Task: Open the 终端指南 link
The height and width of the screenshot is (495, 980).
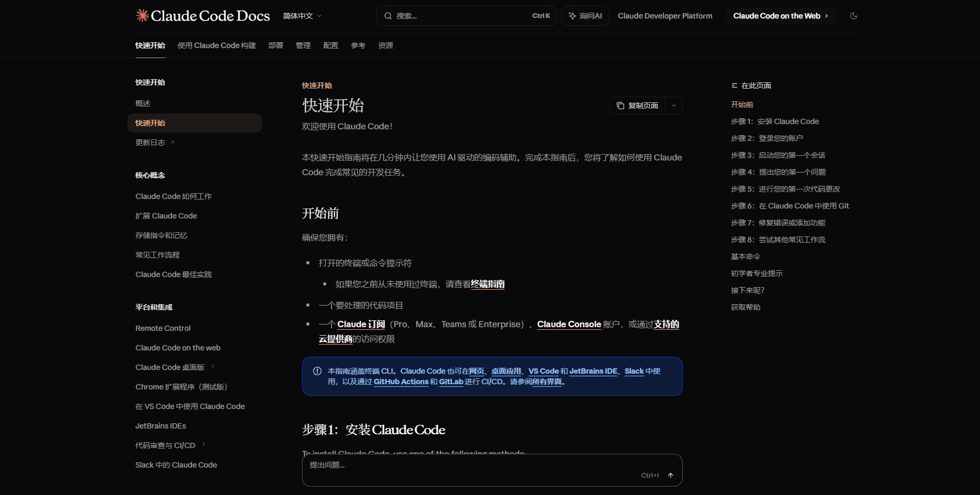Action: point(488,284)
